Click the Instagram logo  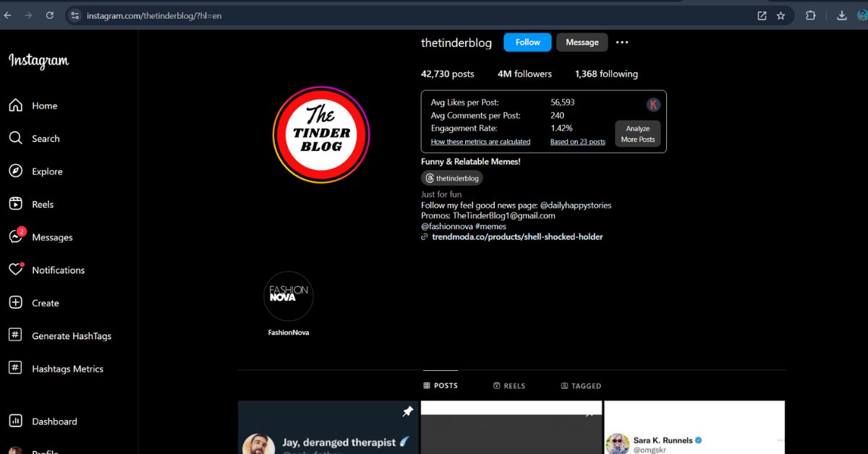coord(39,61)
